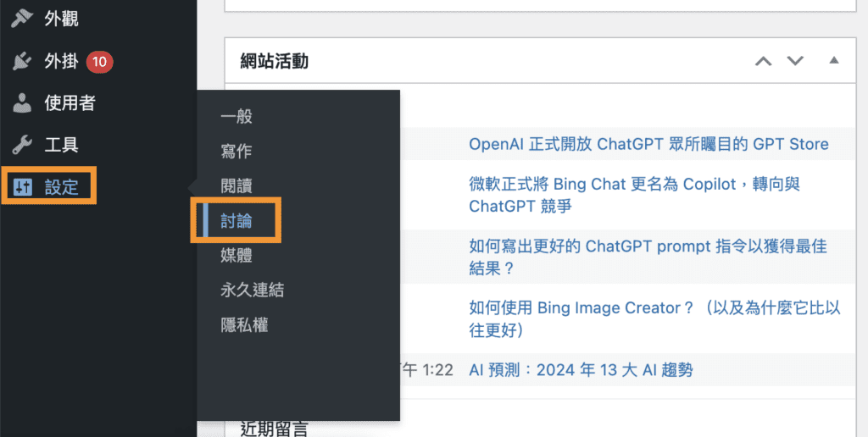Select 寫作 from the settings submenu
The width and height of the screenshot is (868, 437).
click(x=236, y=152)
